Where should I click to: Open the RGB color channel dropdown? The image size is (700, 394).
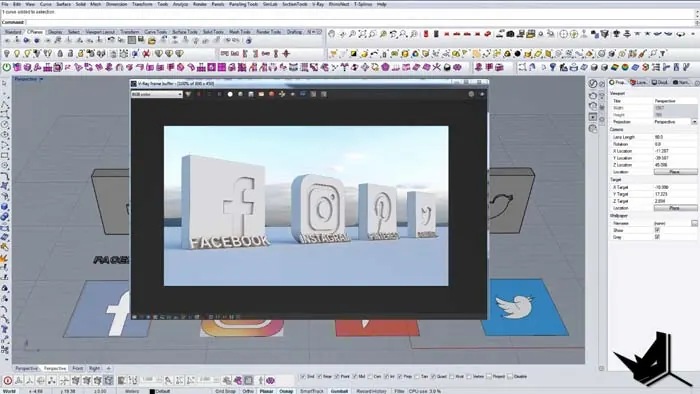pos(157,94)
